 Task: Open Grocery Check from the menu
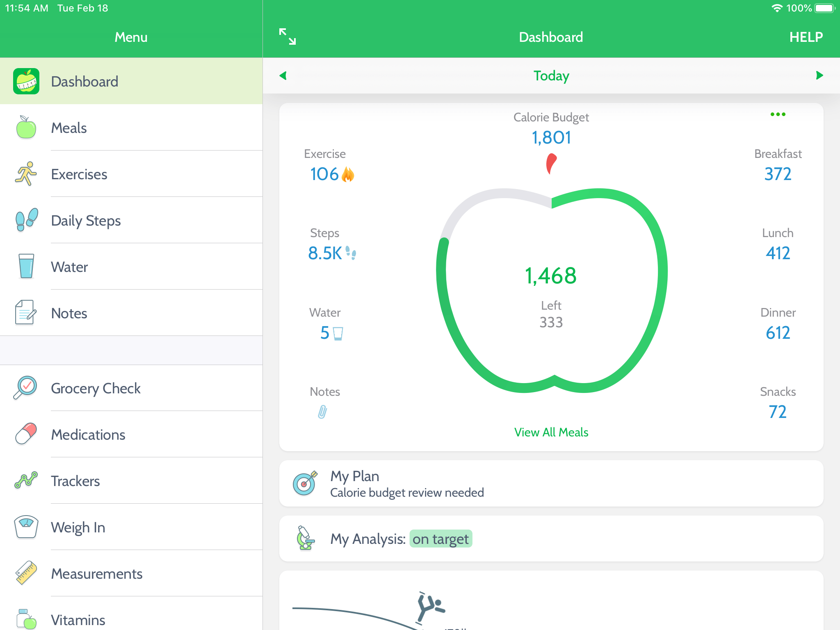coord(96,388)
